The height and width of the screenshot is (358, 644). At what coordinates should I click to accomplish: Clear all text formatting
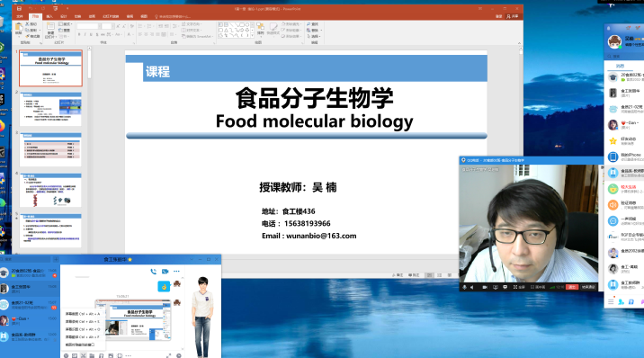(x=131, y=26)
